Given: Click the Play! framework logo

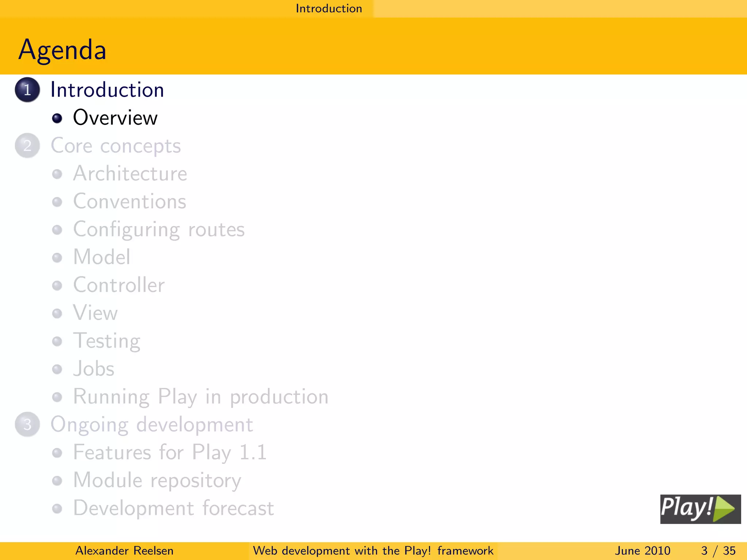Looking at the screenshot, I should (x=700, y=509).
